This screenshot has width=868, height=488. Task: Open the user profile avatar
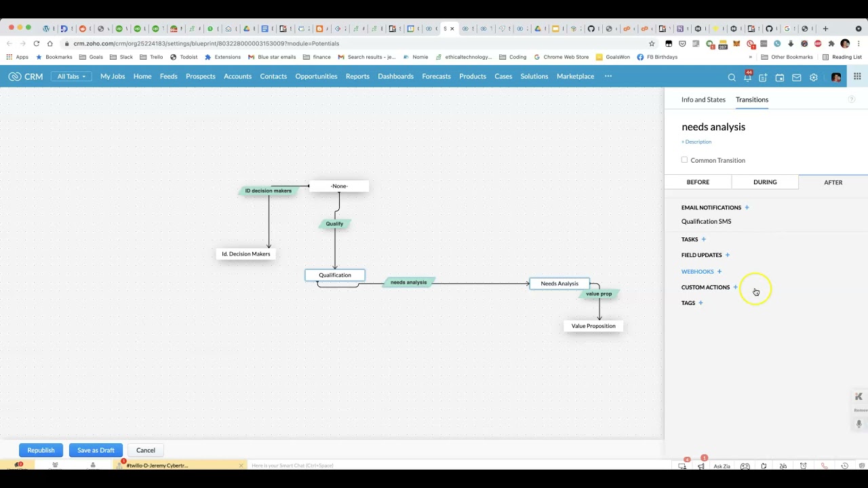tap(836, 77)
